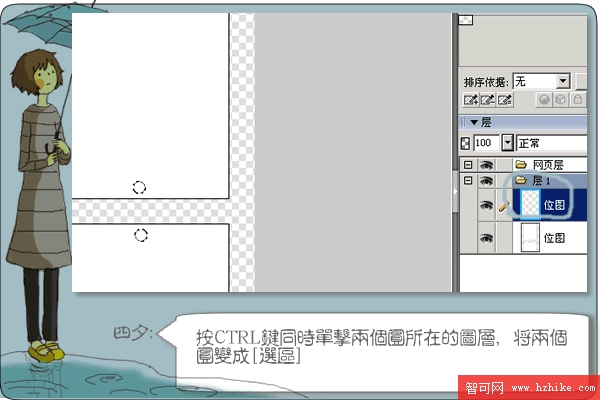Collapse the 层 panel using its triangle
Image resolution: width=600 pixels, height=400 pixels.
474,122
